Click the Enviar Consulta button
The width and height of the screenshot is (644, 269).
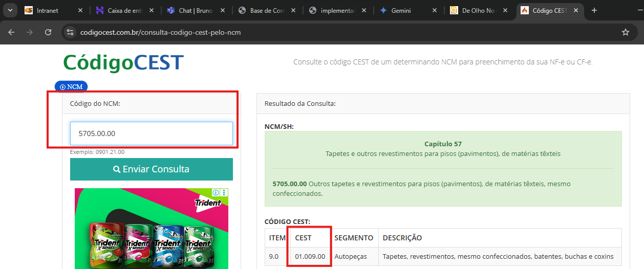[152, 169]
